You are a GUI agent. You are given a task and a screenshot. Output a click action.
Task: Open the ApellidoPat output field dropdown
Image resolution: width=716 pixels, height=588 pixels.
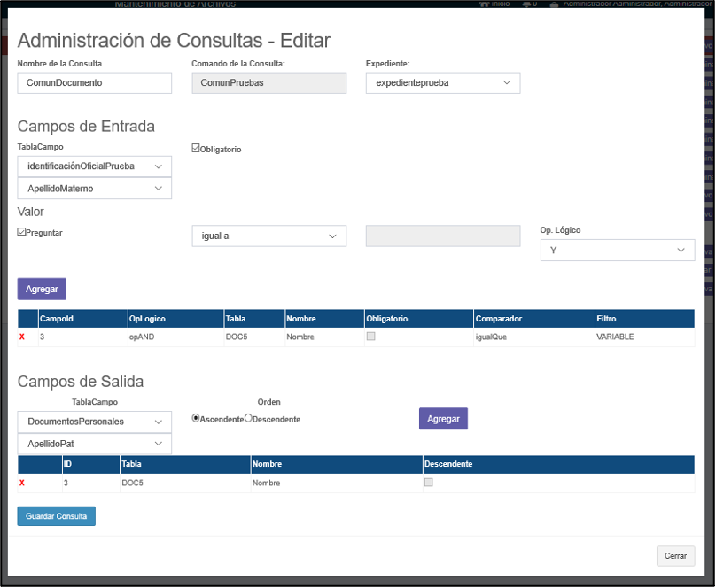click(x=94, y=443)
